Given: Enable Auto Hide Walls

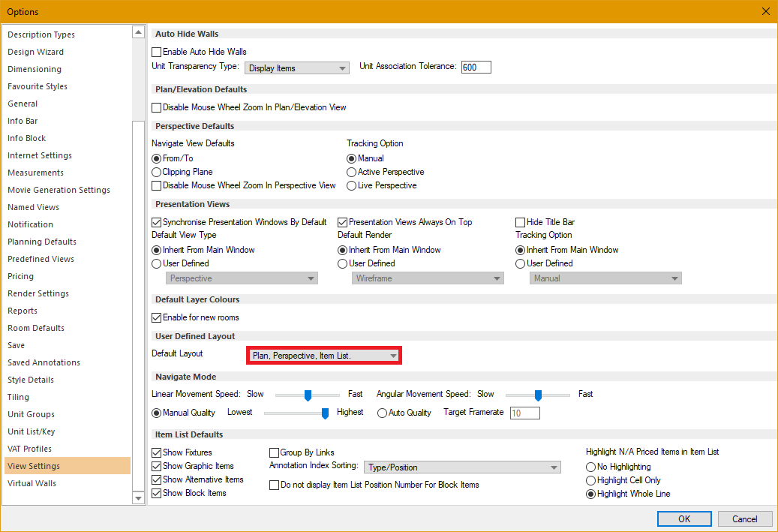Looking at the screenshot, I should pos(156,52).
